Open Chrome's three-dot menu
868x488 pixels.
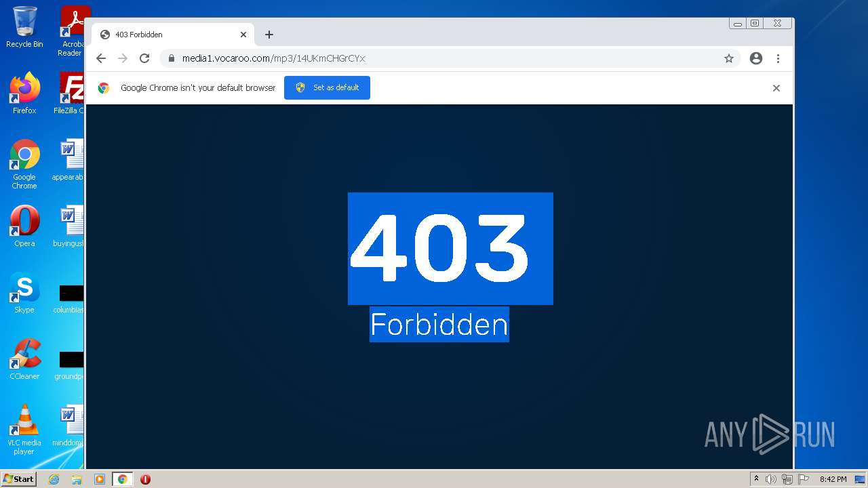coord(778,58)
